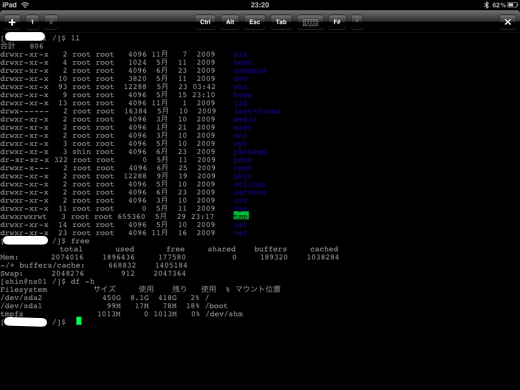Viewport: 520px width, 390px height.
Task: Click the 'df -h' command text
Action: pyautogui.click(x=82, y=282)
